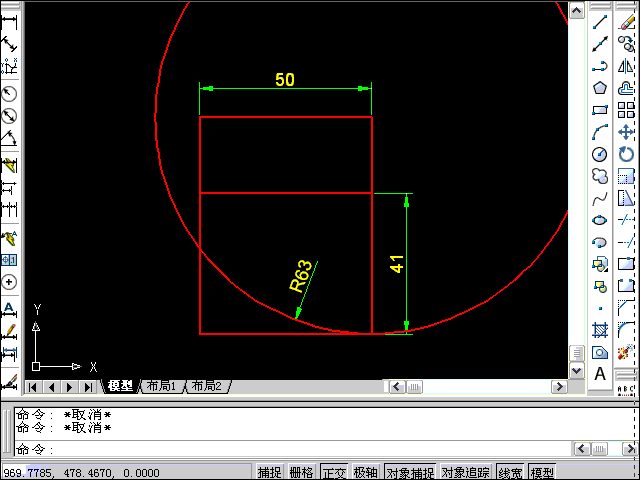
Task: Select the Ellipse arc tool
Action: coord(600,242)
